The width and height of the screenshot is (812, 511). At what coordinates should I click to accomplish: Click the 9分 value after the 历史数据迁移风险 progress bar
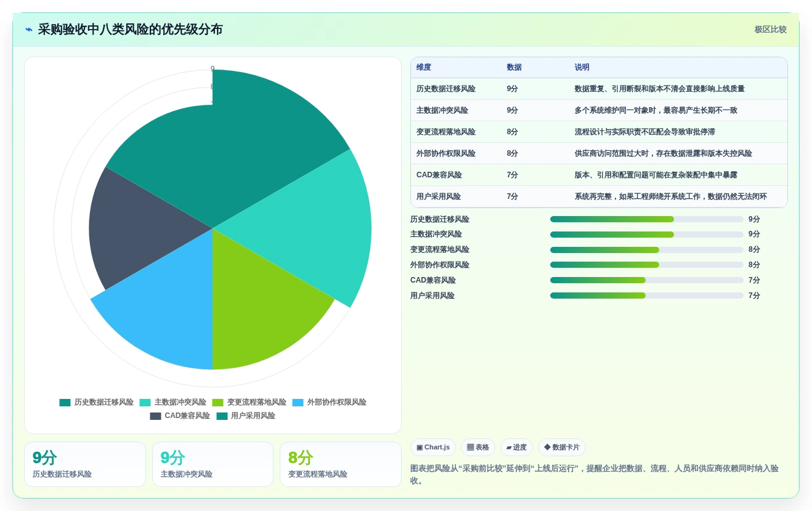(754, 219)
